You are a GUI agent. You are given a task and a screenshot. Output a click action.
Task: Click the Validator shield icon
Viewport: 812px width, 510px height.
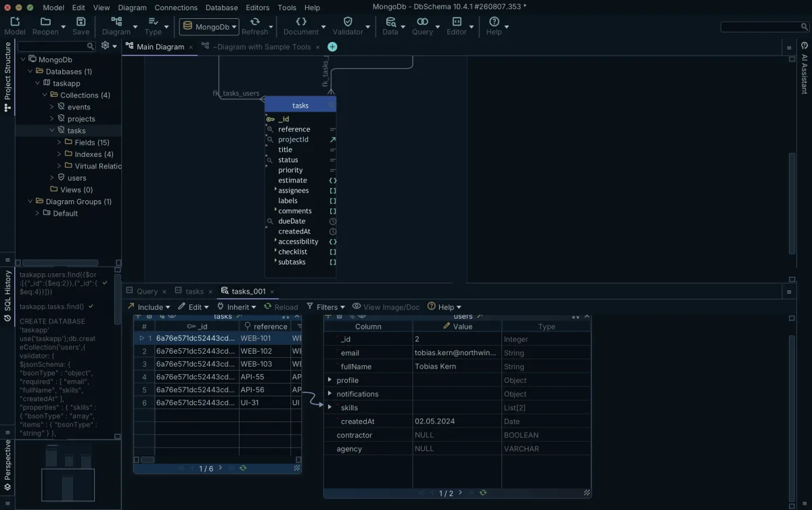pyautogui.click(x=348, y=22)
